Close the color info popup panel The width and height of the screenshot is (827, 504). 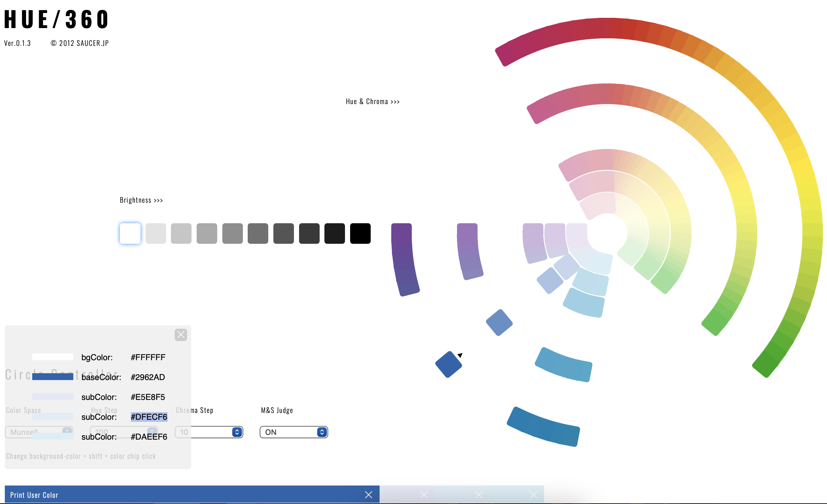[181, 335]
